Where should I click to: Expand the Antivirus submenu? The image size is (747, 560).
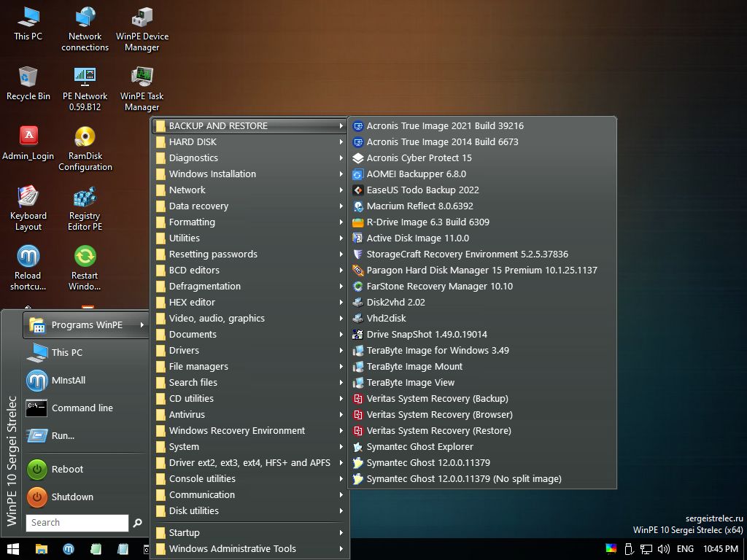(249, 415)
